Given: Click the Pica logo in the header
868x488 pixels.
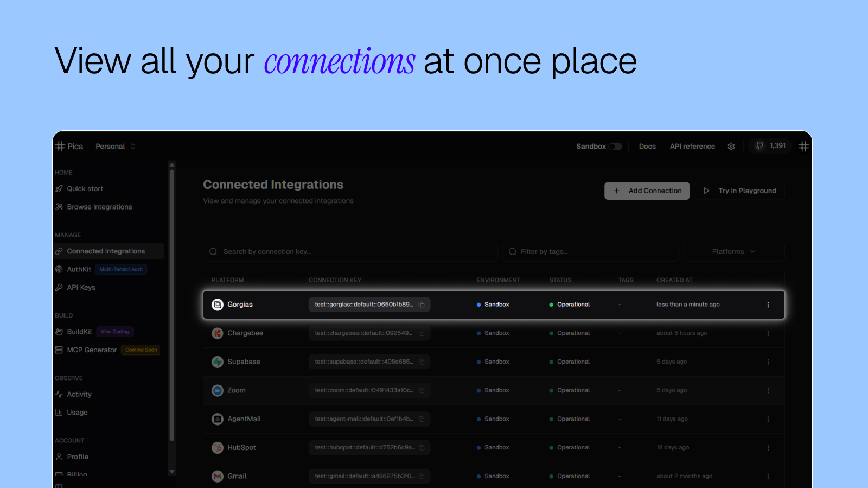Looking at the screenshot, I should coord(69,147).
